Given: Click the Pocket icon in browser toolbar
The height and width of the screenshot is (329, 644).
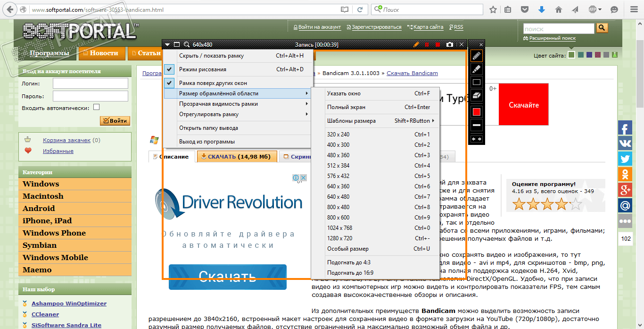Looking at the screenshot, I should [525, 9].
